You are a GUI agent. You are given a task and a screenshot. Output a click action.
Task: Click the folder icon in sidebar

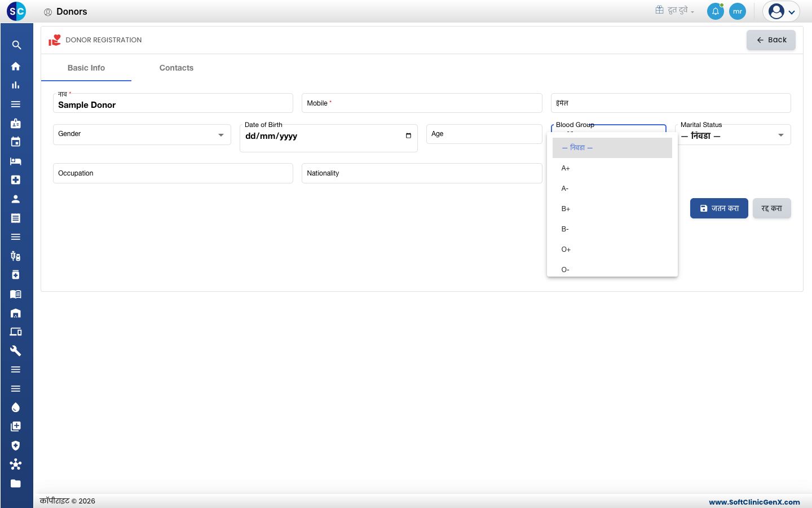tap(16, 483)
